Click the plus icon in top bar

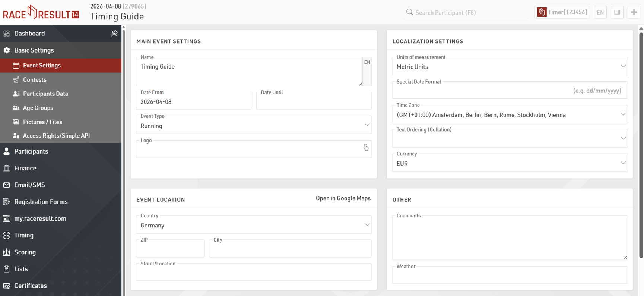tap(634, 12)
